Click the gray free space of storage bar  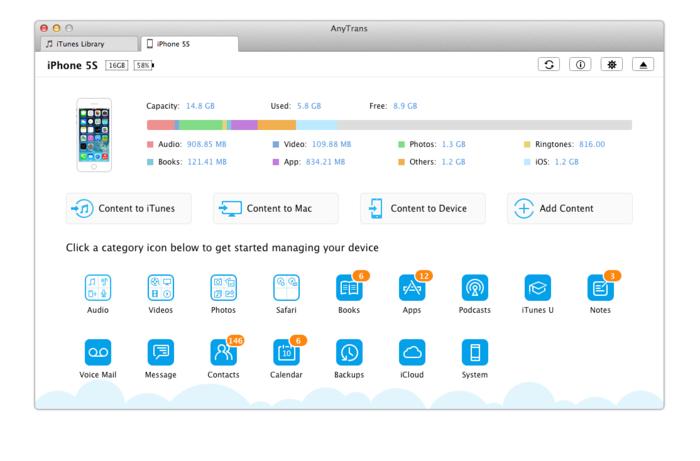pos(484,125)
